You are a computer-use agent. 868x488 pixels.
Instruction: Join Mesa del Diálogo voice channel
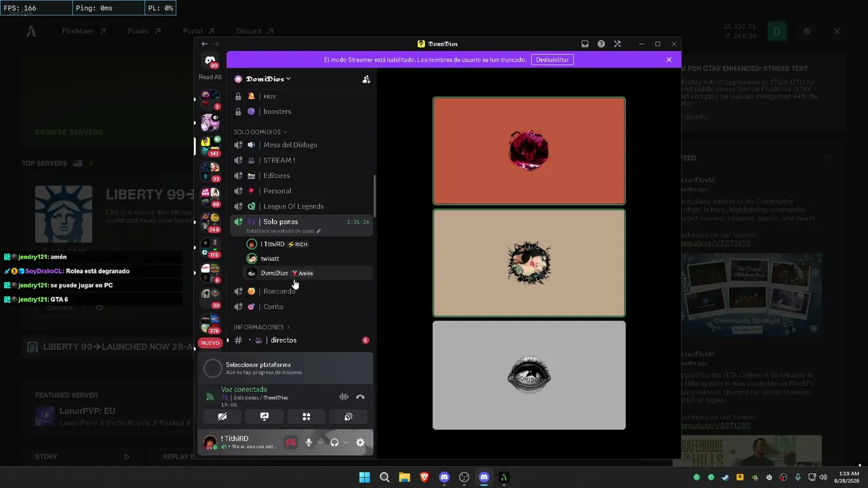click(x=302, y=145)
